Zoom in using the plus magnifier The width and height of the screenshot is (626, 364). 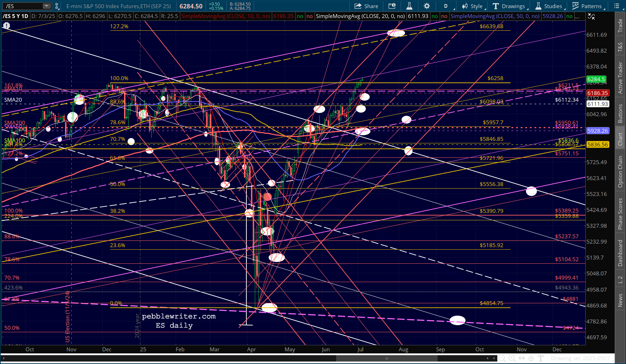coord(511,358)
